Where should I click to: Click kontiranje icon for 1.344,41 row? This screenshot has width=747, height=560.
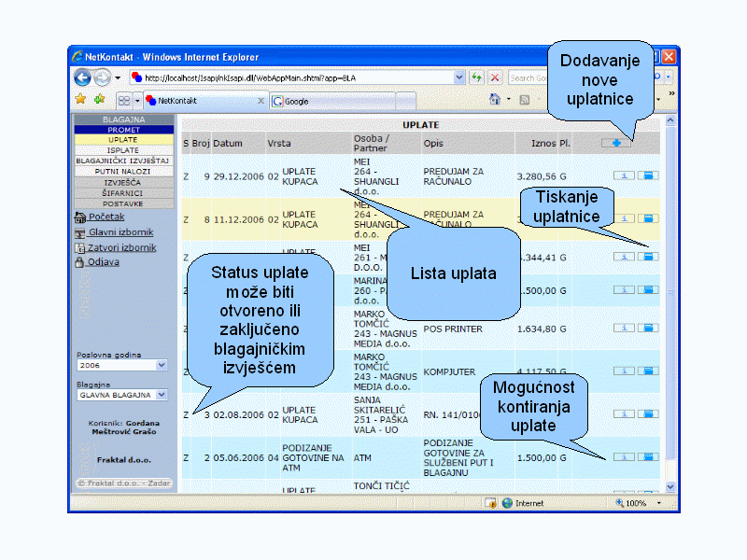[624, 257]
